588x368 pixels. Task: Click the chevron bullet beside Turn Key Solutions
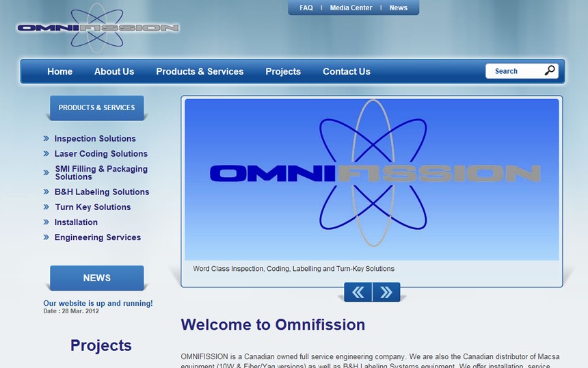tap(46, 207)
